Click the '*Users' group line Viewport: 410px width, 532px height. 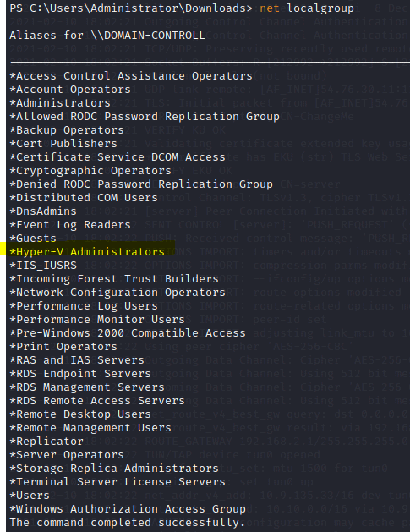30,496
